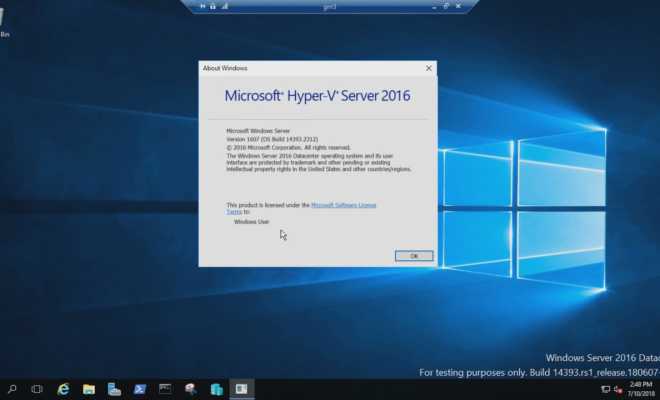Select active About Windows taskbar button

tap(242, 389)
